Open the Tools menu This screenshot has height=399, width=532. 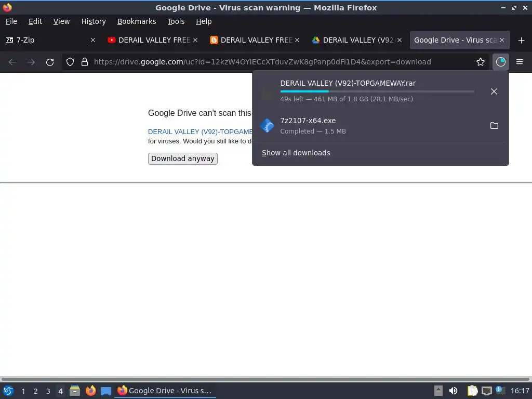pyautogui.click(x=176, y=21)
